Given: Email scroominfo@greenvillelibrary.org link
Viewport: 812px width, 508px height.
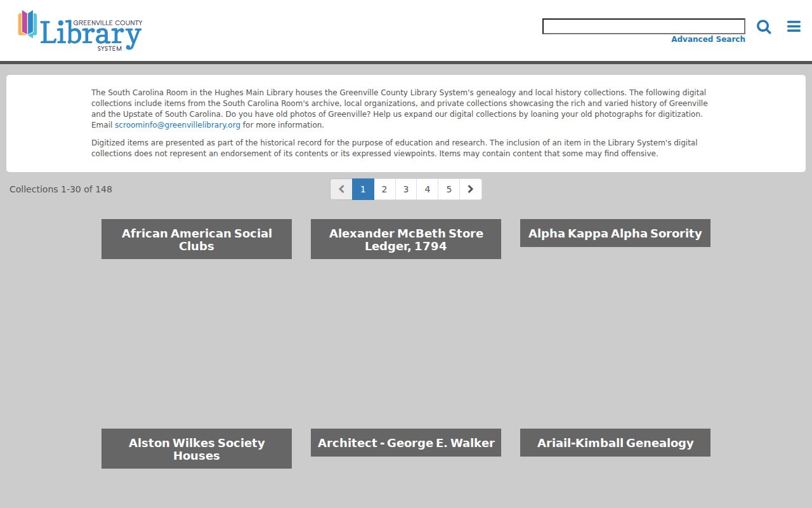Looking at the screenshot, I should 178,125.
